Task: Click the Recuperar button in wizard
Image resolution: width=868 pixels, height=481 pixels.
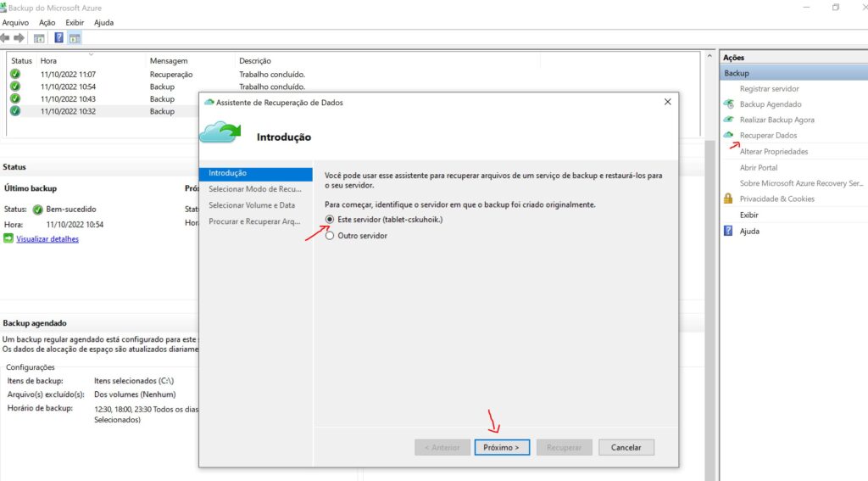Action: click(x=564, y=447)
